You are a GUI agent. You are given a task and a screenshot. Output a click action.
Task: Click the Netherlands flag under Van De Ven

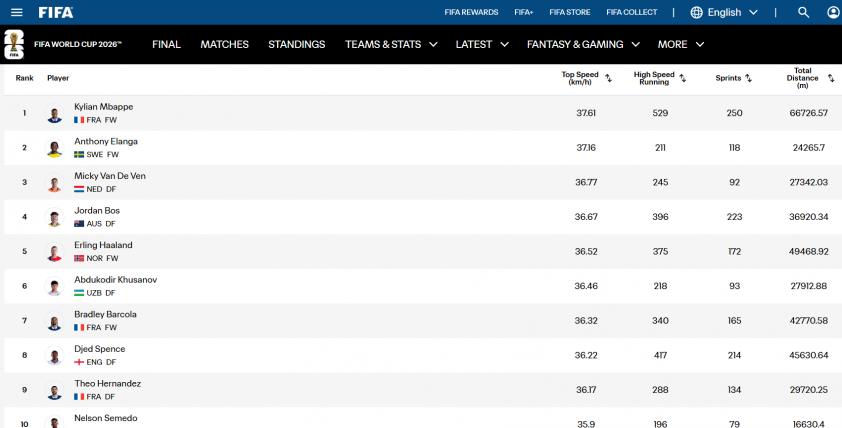pos(79,189)
